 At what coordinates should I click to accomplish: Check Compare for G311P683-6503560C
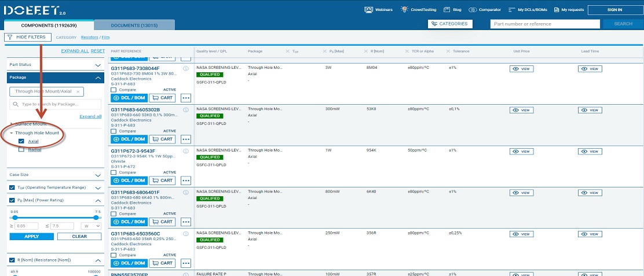[114, 255]
